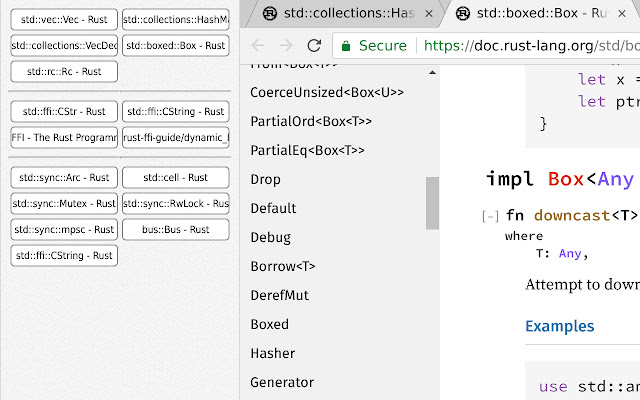Screen dimensions: 640x400
Task: Open the bus::Bus - Rust button
Action: (176, 229)
